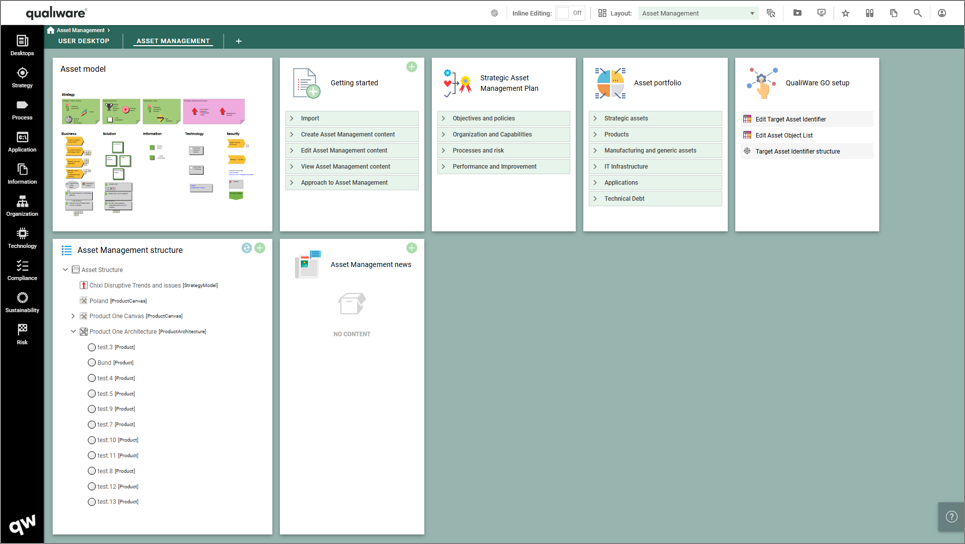Open Target Asset Identifier structure
The width and height of the screenshot is (965, 544).
(x=807, y=151)
